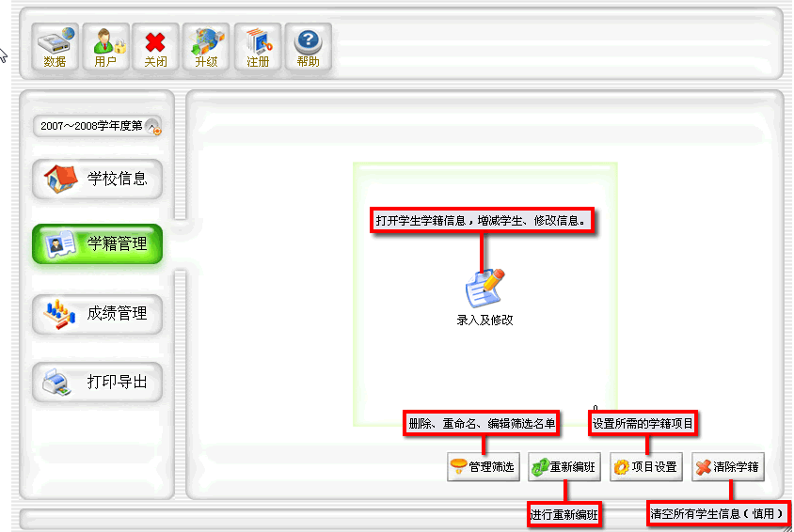Select the 学籍管理 (Student Records) section
794x532 pixels.
pos(97,243)
